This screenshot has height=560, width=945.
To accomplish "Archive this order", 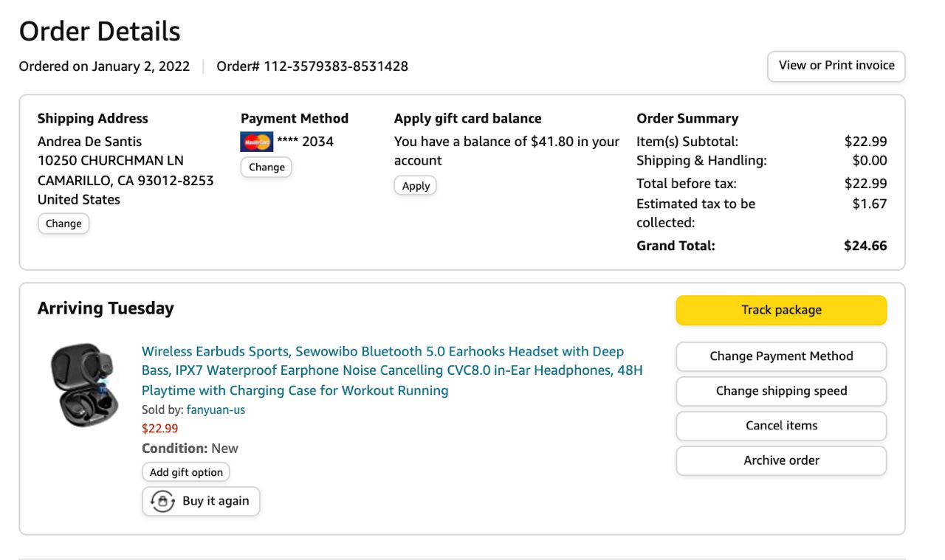I will click(x=781, y=460).
